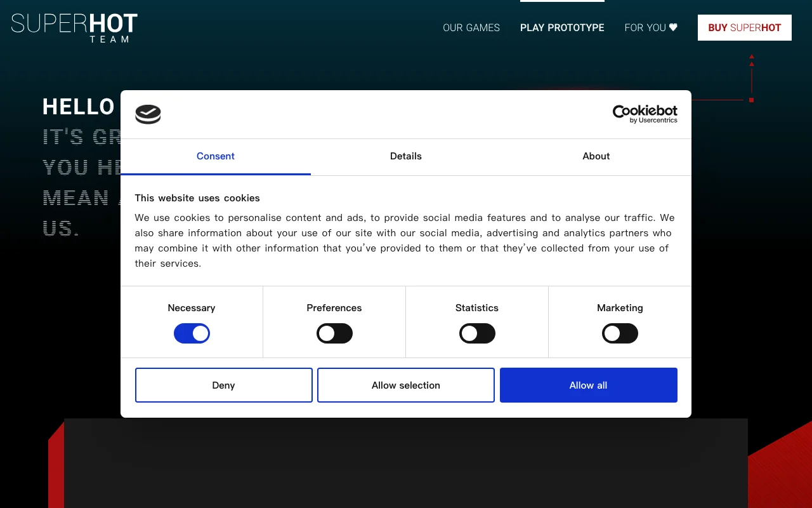Click the Necessary category label

(192, 307)
